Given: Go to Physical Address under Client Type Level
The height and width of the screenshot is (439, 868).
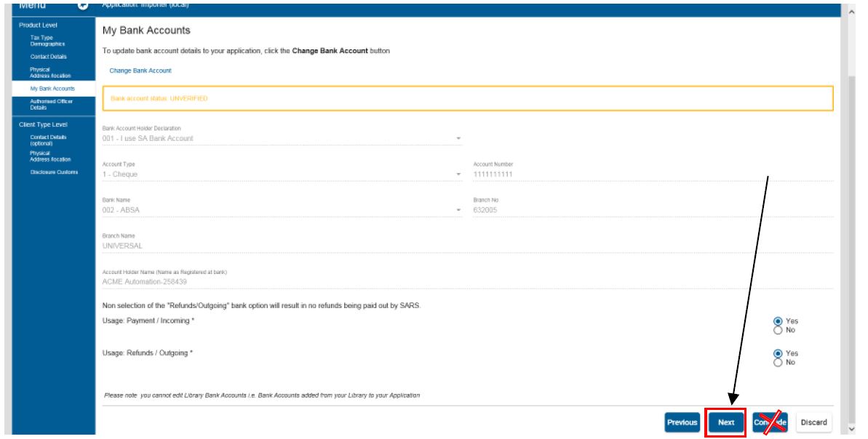Looking at the screenshot, I should 50,156.
